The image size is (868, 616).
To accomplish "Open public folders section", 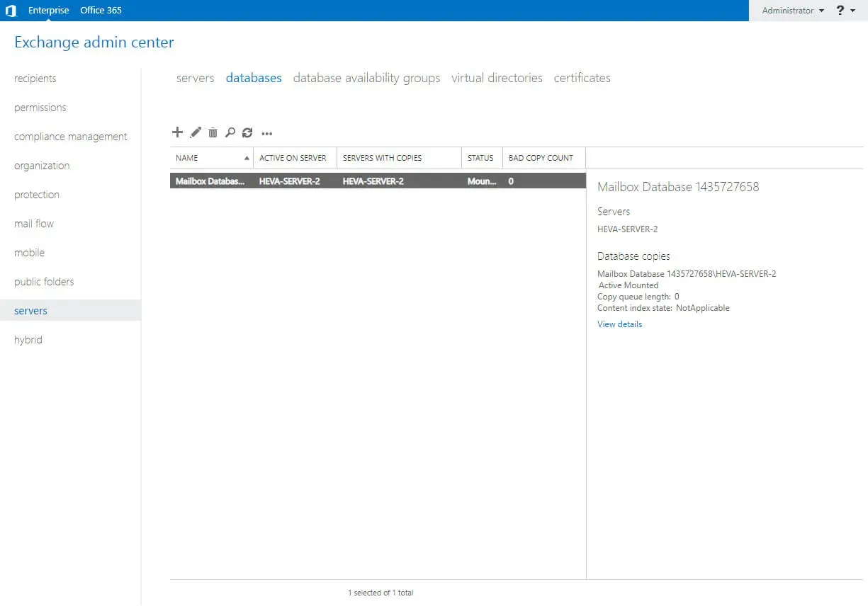I will click(x=44, y=282).
